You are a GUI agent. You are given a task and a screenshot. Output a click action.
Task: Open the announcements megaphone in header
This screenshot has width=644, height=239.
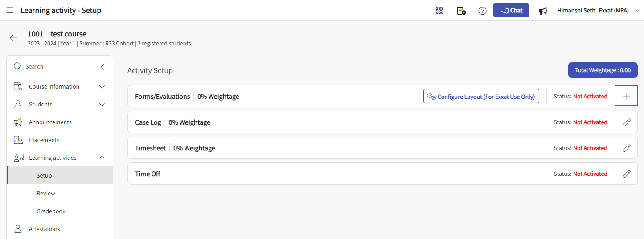543,10
